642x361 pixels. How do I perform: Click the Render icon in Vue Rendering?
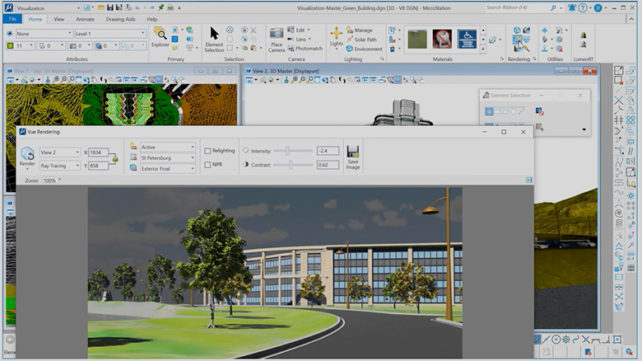[x=27, y=155]
